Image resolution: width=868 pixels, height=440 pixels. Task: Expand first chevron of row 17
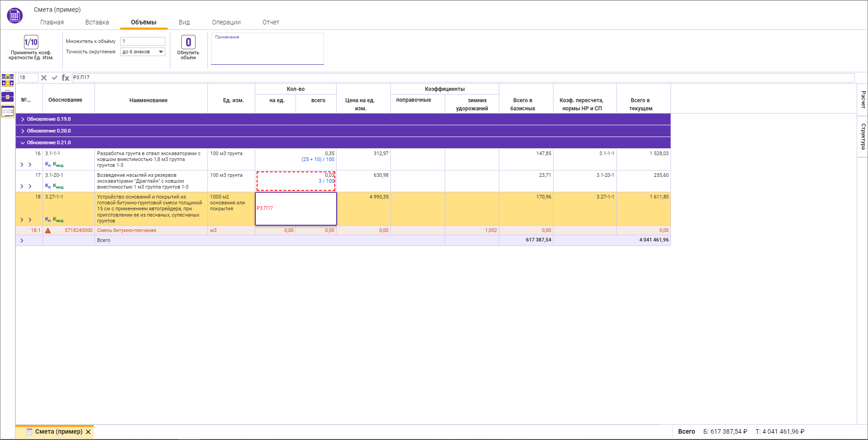[x=22, y=186]
